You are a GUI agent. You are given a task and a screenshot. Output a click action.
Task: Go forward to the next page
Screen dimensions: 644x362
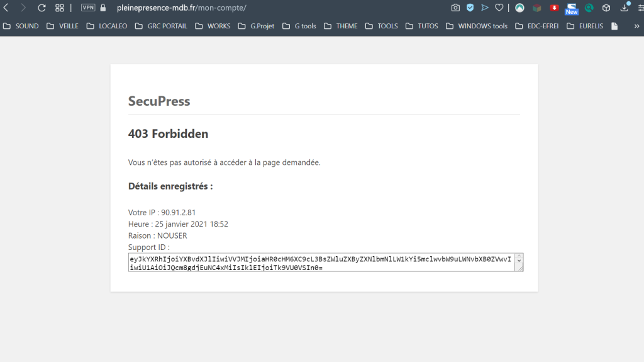pos(23,8)
